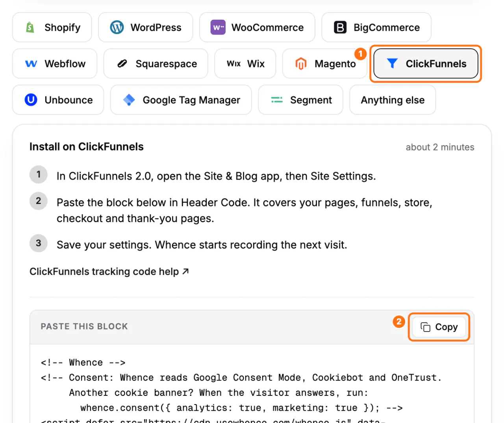The height and width of the screenshot is (423, 504).
Task: Click the 'PASTE THIS BLOCK' label
Action: click(84, 327)
